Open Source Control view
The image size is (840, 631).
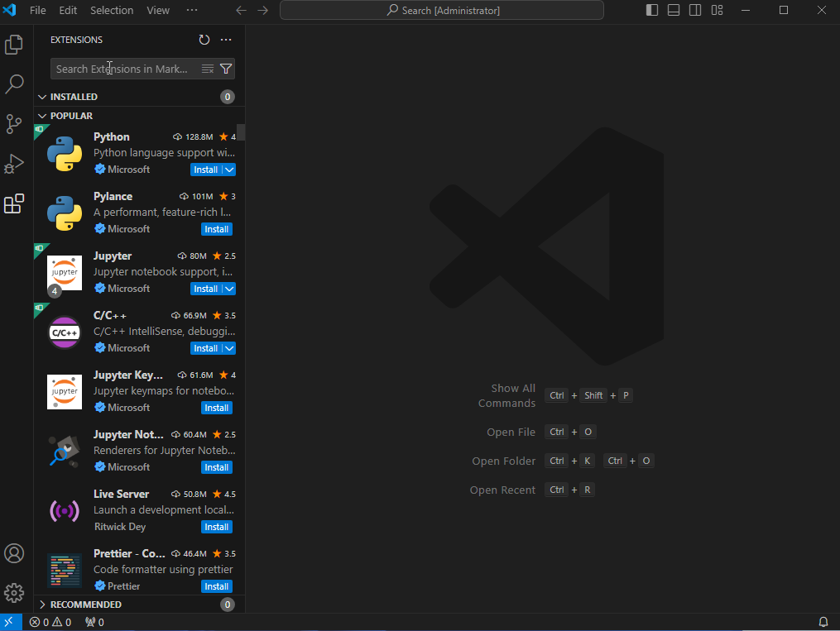tap(14, 123)
